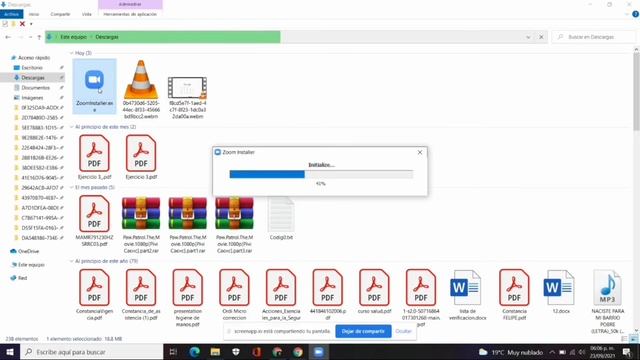Select lista de verificacion.docx Word file

[x=465, y=287]
